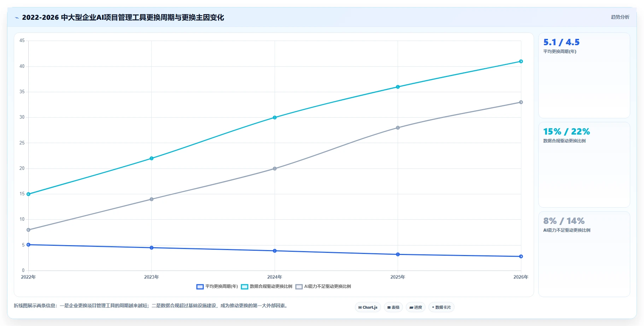Click the 趋势分析 label in the header
Viewport: 644px width, 326px height.
tap(620, 17)
